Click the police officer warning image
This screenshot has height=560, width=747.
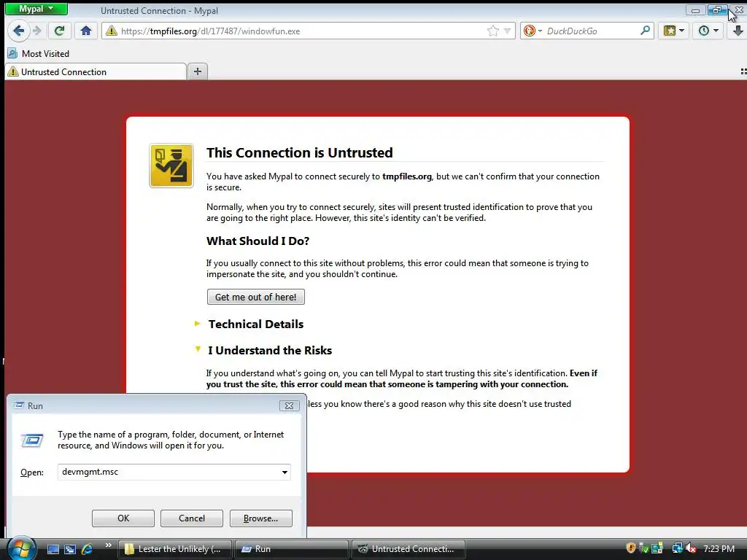[x=171, y=166]
